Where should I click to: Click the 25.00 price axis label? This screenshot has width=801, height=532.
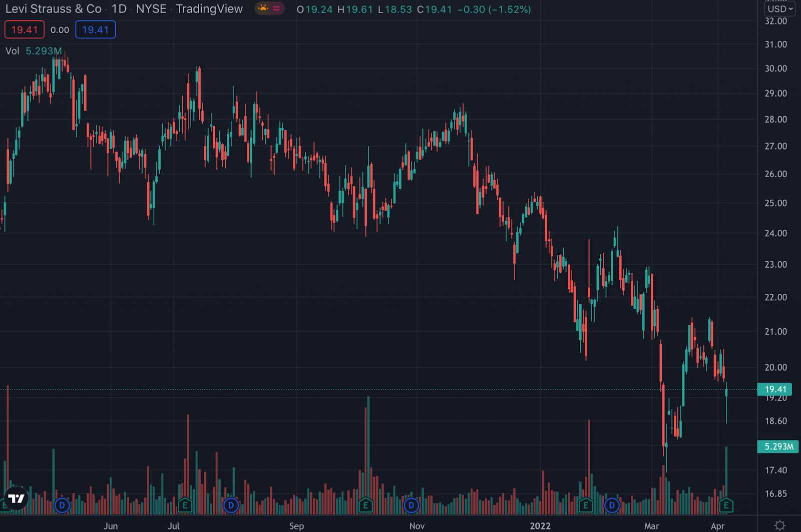pos(775,203)
